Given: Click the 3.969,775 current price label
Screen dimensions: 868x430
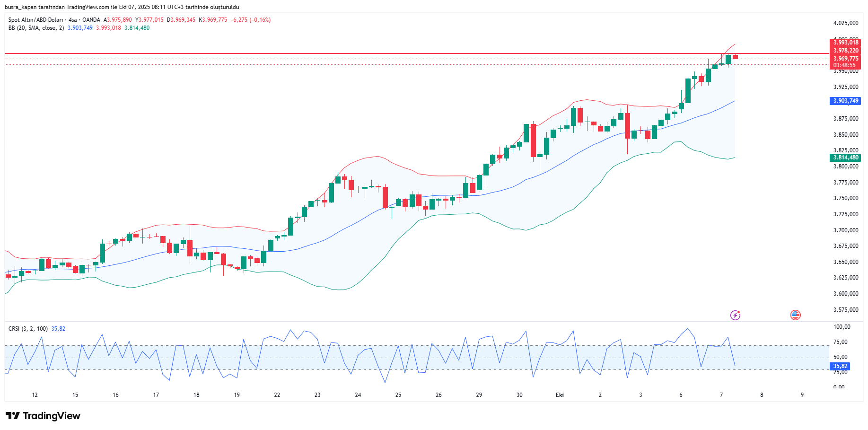Looking at the screenshot, I should pos(845,59).
